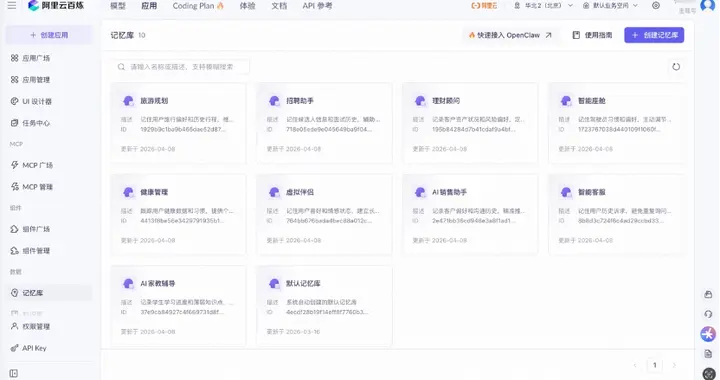Image resolution: width=720 pixels, height=380 pixels.
Task: Open the 虚拟伴侣 memory card
Action: (x=324, y=214)
